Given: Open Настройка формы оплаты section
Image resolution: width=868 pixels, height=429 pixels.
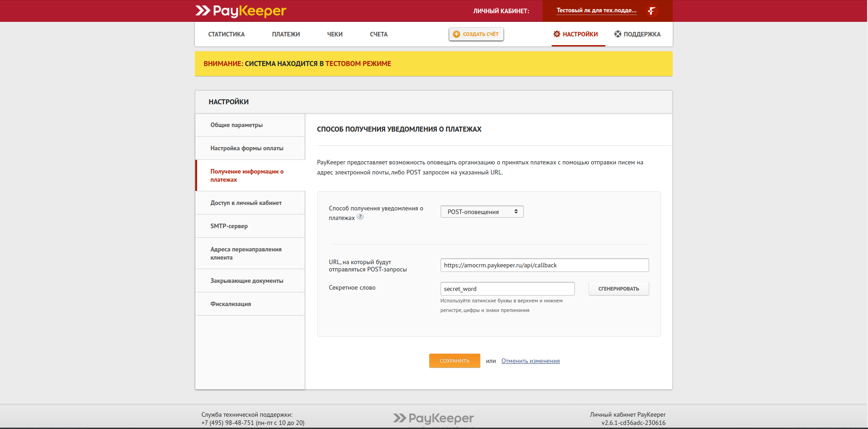Looking at the screenshot, I should [247, 148].
